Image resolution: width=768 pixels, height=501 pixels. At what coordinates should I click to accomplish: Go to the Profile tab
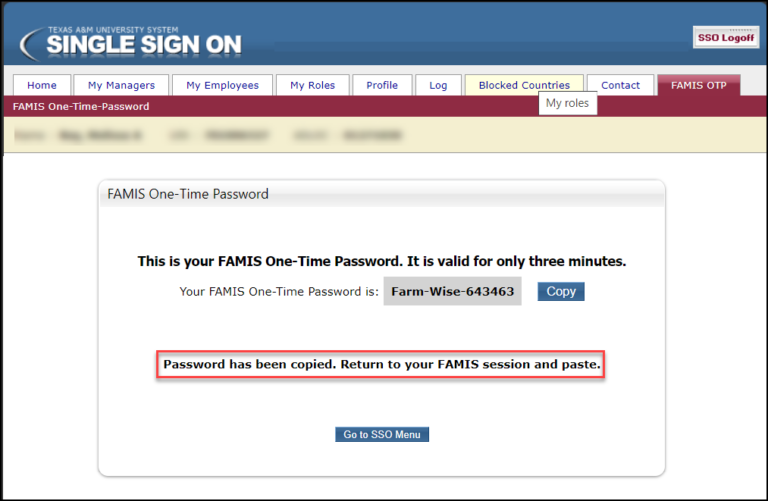(x=382, y=86)
